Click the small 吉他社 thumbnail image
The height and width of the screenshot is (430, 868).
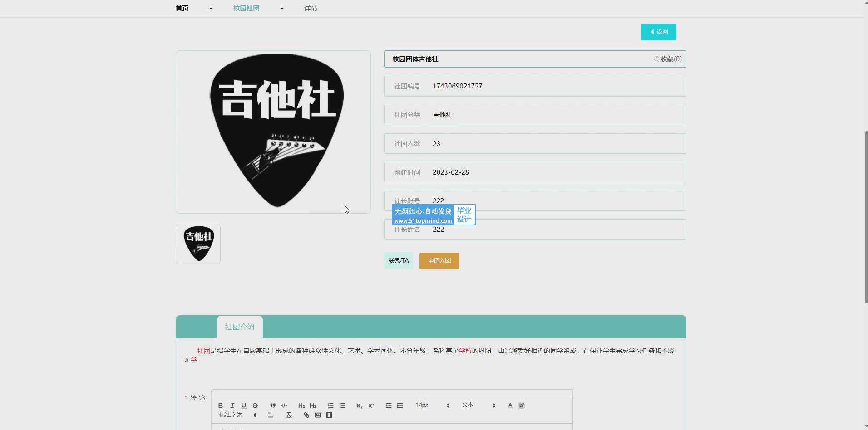pyautogui.click(x=198, y=244)
